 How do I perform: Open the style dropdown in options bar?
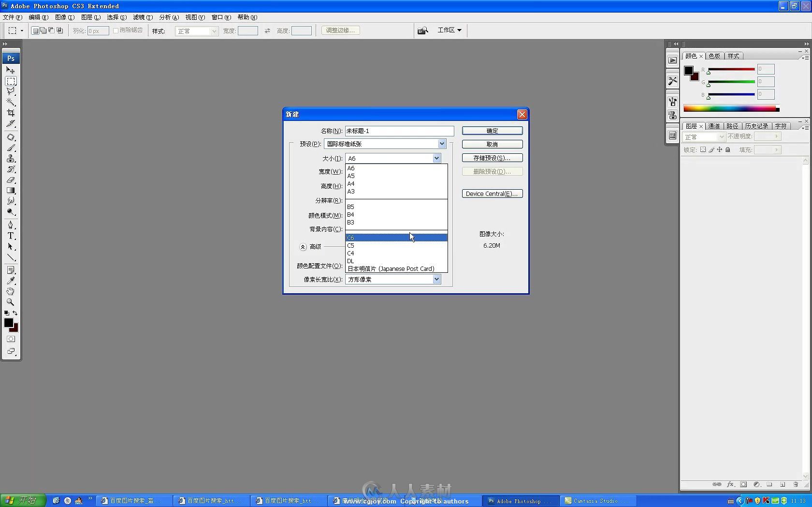[x=214, y=31]
